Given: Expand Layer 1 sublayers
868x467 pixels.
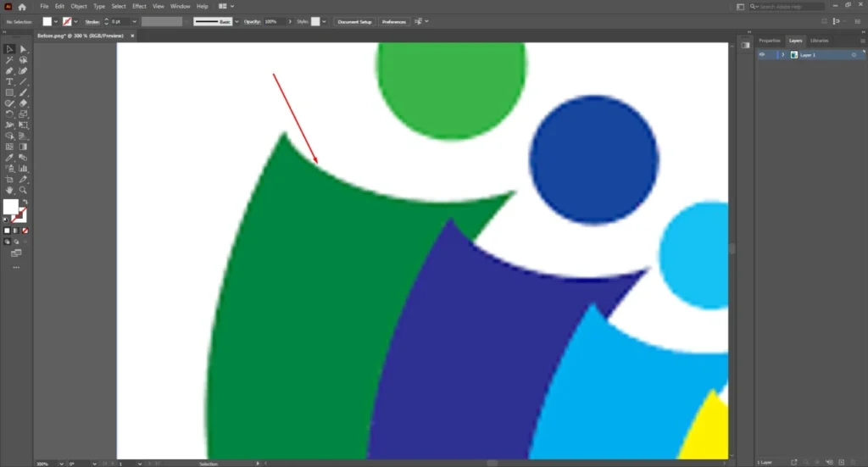Looking at the screenshot, I should pyautogui.click(x=782, y=55).
